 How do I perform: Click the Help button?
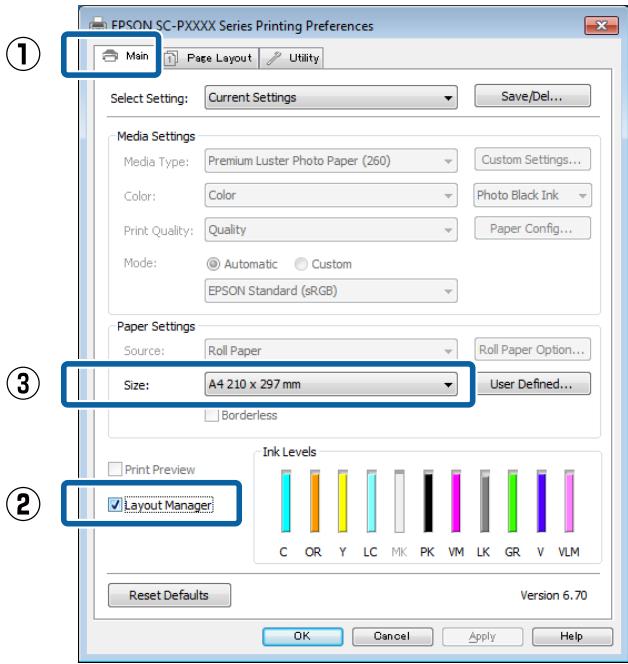tap(572, 636)
